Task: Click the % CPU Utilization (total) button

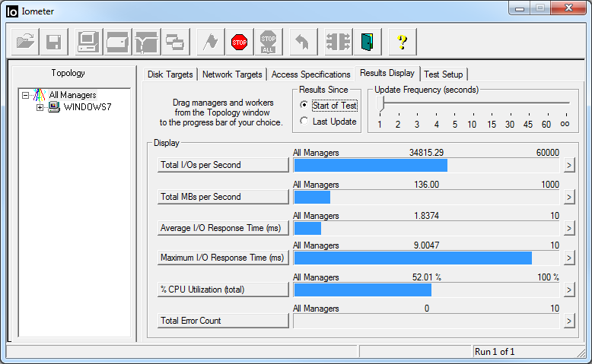Action: (223, 290)
